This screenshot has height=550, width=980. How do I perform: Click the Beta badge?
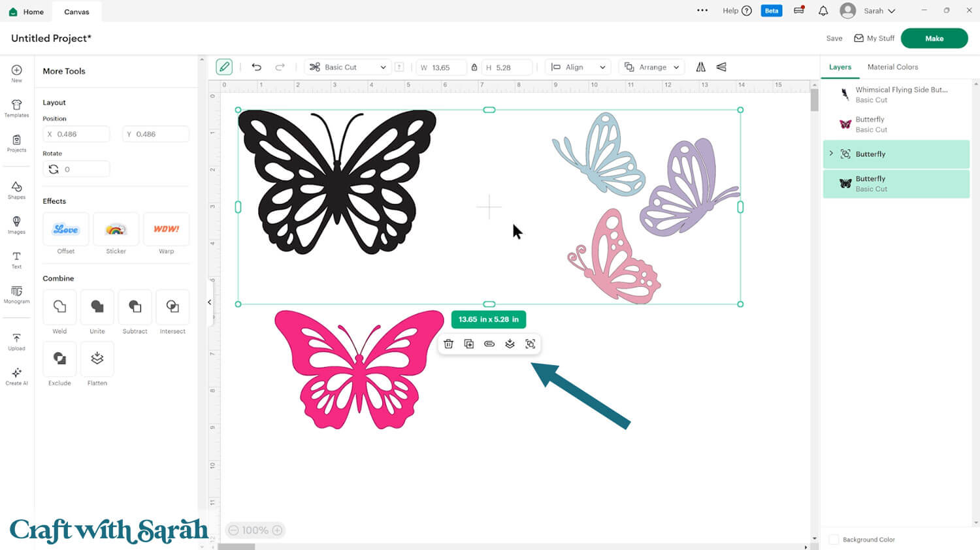tap(772, 10)
